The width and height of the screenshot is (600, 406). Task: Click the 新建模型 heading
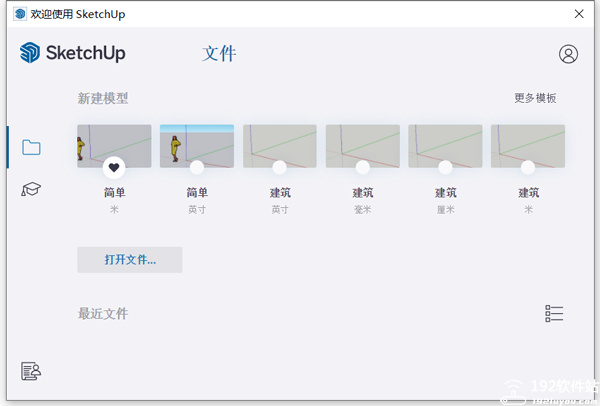click(103, 98)
